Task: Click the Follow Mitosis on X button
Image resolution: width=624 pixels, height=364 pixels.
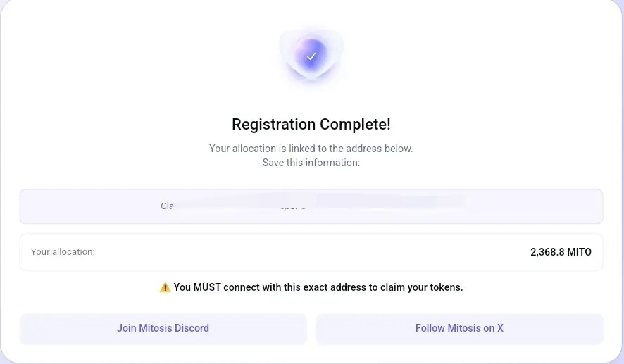Action: pyautogui.click(x=460, y=329)
